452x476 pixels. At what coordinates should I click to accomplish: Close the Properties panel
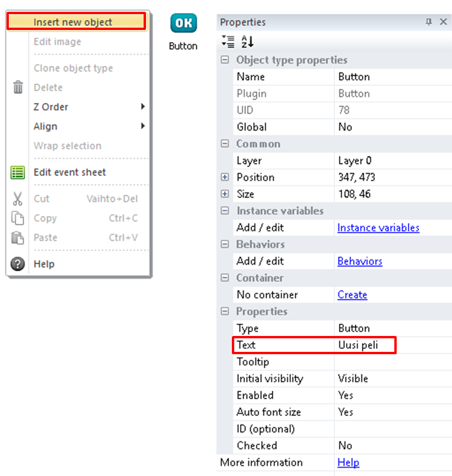point(443,22)
